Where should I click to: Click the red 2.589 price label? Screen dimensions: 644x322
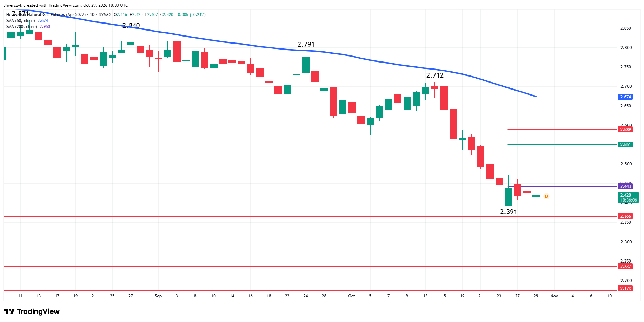pyautogui.click(x=625, y=130)
